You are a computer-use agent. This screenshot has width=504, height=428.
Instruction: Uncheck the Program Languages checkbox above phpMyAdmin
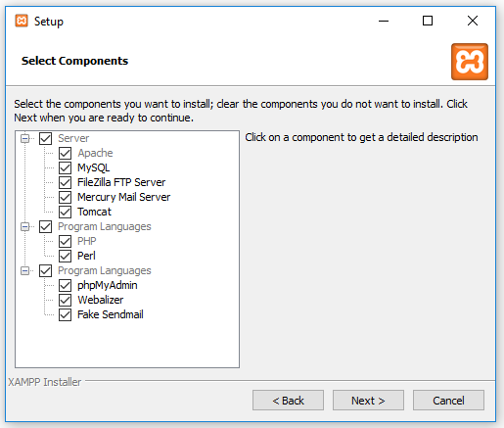tap(45, 270)
